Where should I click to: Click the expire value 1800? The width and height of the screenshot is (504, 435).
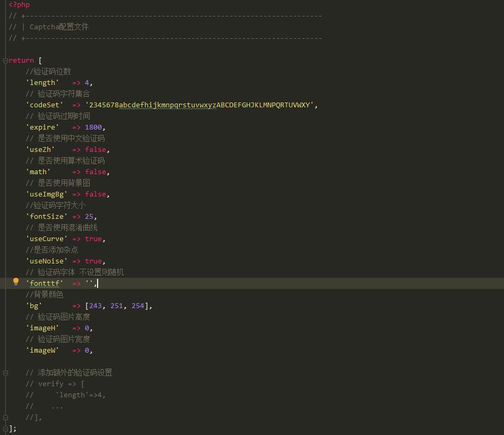tap(93, 127)
